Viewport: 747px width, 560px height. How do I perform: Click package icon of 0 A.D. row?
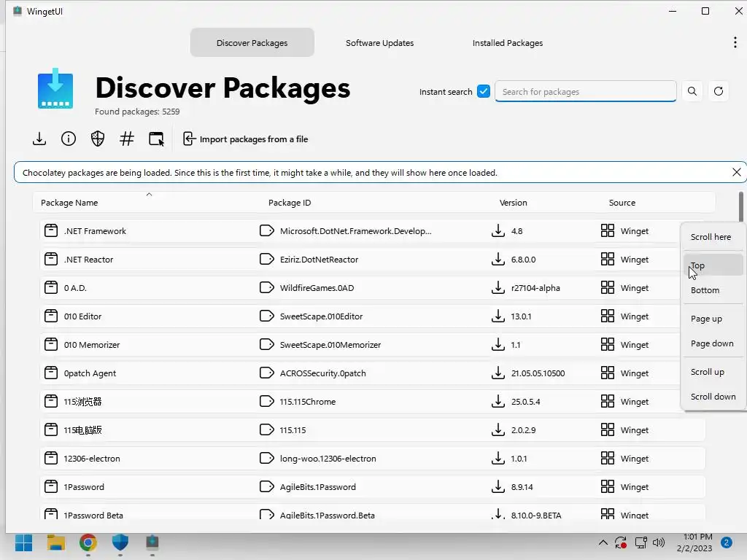tap(51, 287)
